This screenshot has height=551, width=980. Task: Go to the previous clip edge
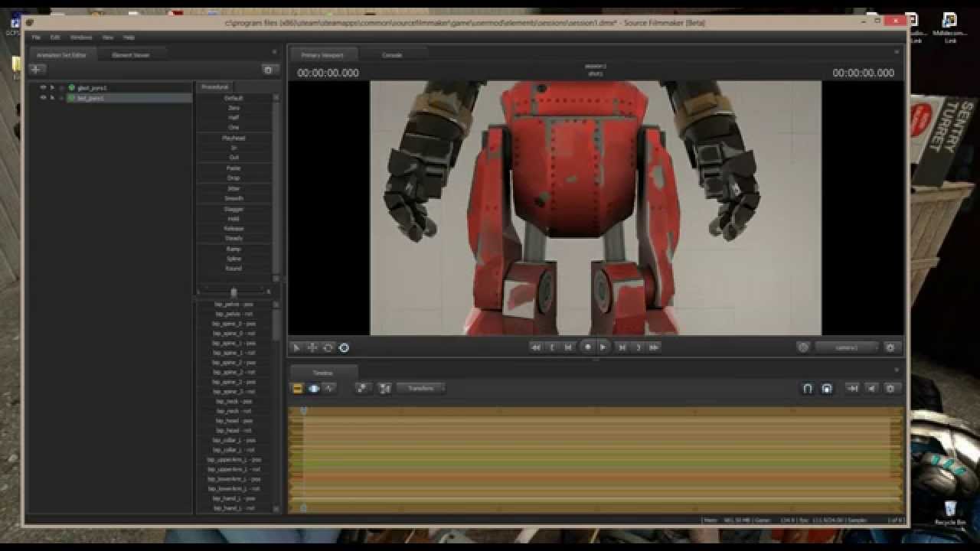coord(552,347)
